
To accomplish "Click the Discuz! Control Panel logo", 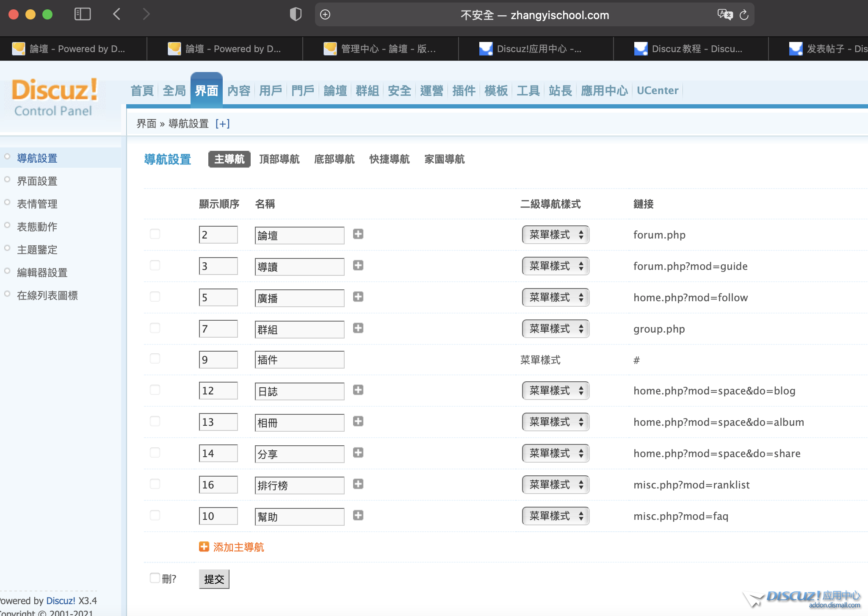I will tap(54, 97).
